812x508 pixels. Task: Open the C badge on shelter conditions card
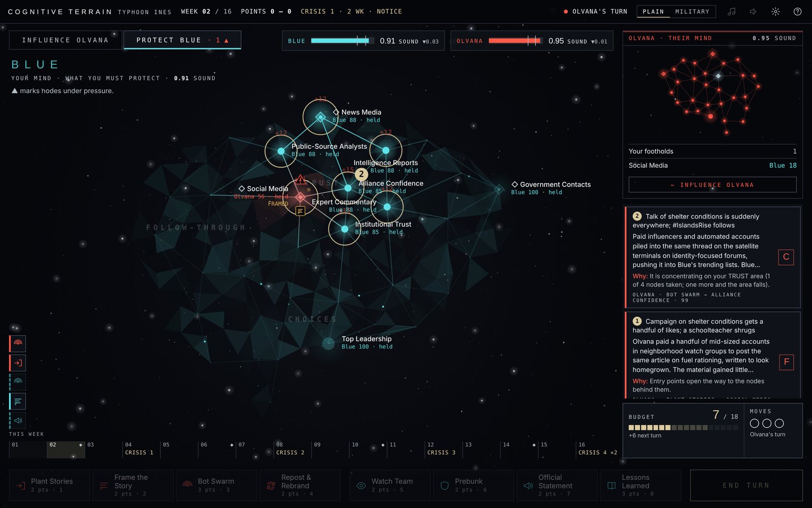[x=786, y=257]
